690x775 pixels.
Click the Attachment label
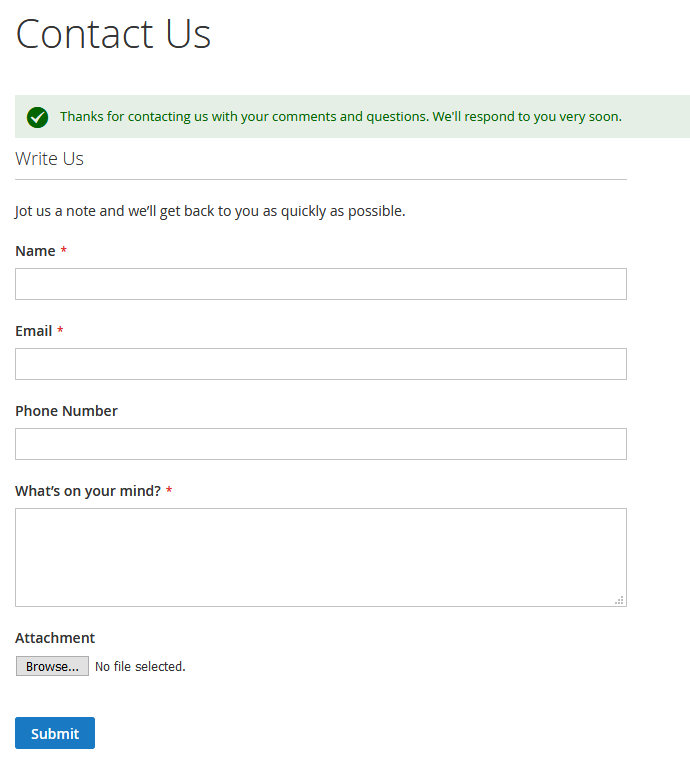click(55, 638)
